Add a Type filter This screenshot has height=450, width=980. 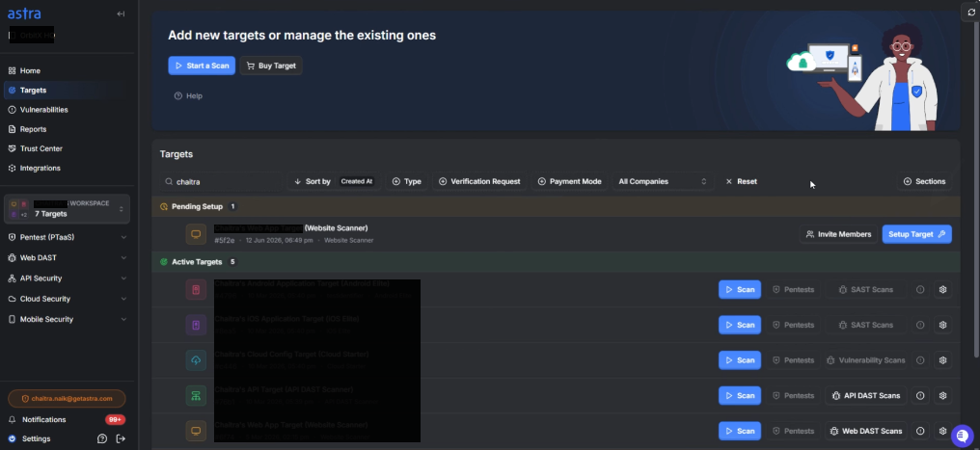(x=406, y=181)
